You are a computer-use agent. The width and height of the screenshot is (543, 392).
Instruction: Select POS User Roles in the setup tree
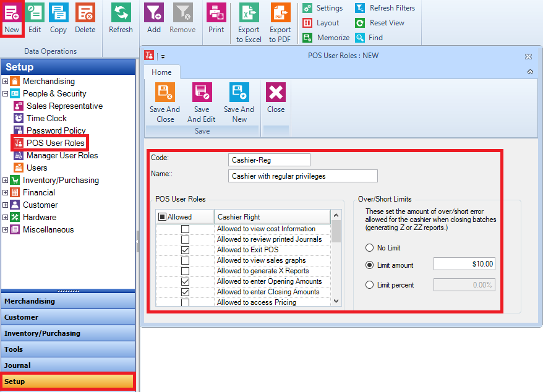coord(54,143)
